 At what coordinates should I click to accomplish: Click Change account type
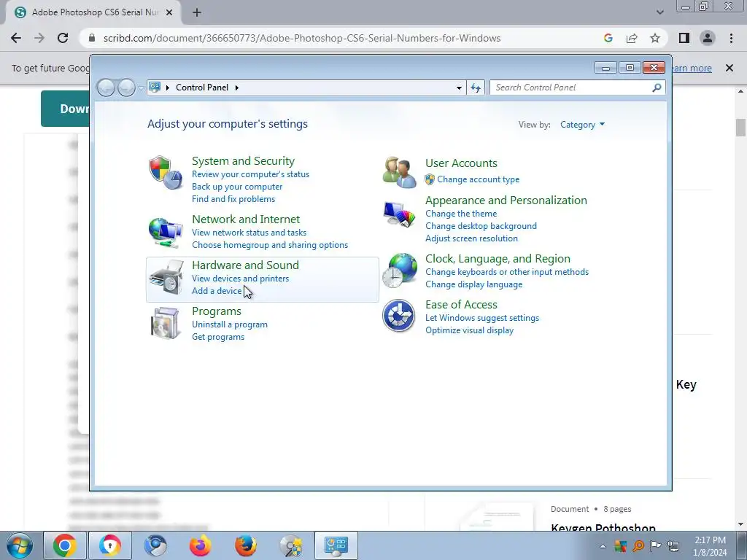[x=479, y=179]
